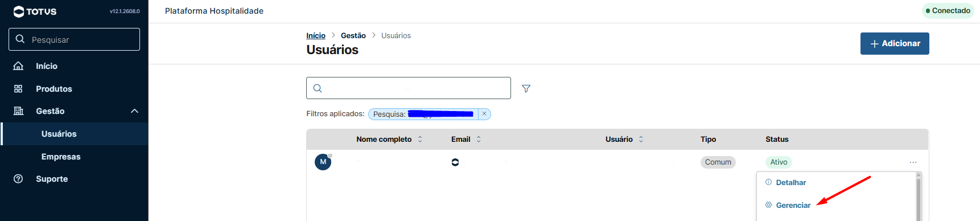980x221 pixels.
Task: Sort table by Usuário column
Action: click(641, 139)
